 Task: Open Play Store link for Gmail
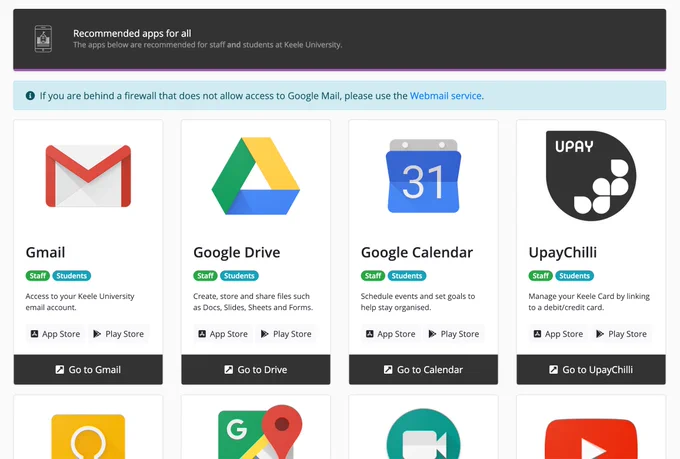118,334
